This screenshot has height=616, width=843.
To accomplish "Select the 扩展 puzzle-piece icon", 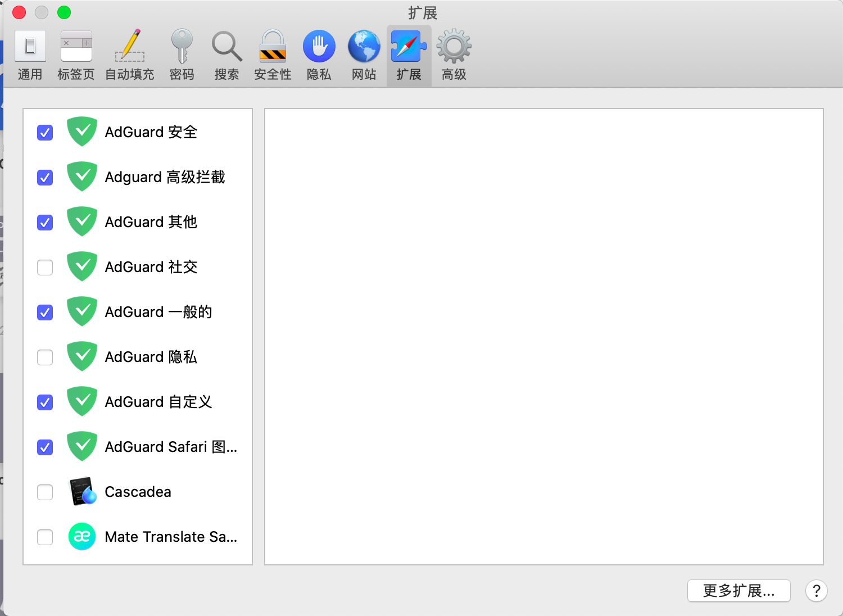I will pyautogui.click(x=409, y=46).
